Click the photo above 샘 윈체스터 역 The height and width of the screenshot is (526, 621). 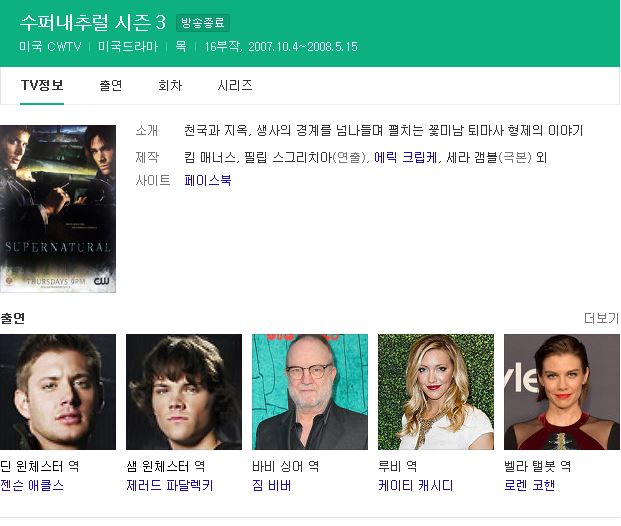[x=184, y=392]
